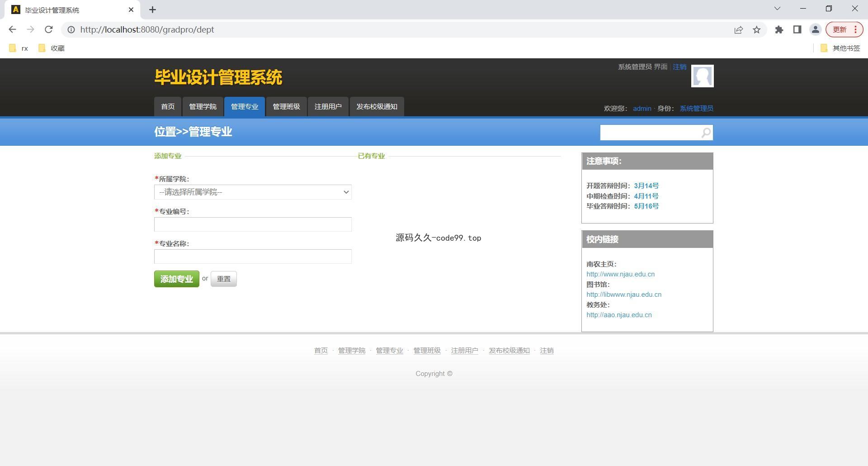Reload the page with refresh icon
Image resolution: width=868 pixels, height=466 pixels.
[49, 29]
